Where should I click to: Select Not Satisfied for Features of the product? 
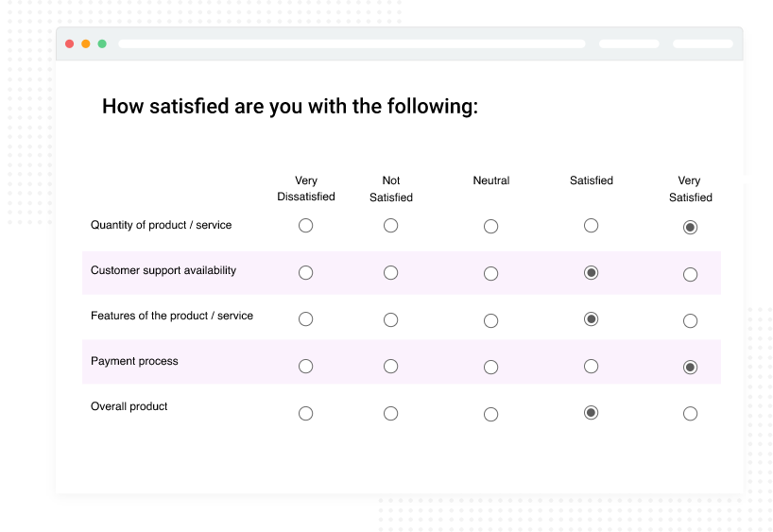[390, 319]
